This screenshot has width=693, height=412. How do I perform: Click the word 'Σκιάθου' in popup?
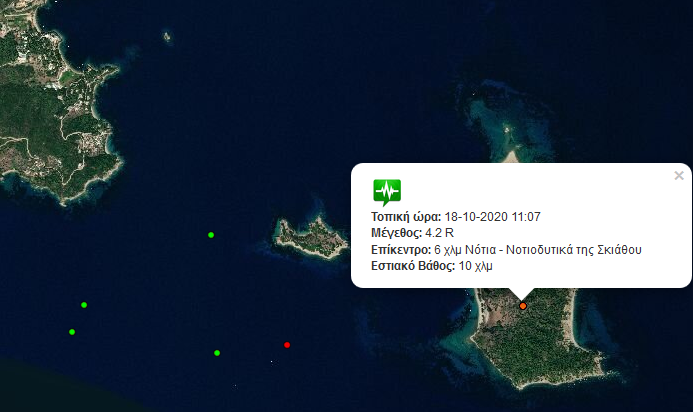click(619, 250)
